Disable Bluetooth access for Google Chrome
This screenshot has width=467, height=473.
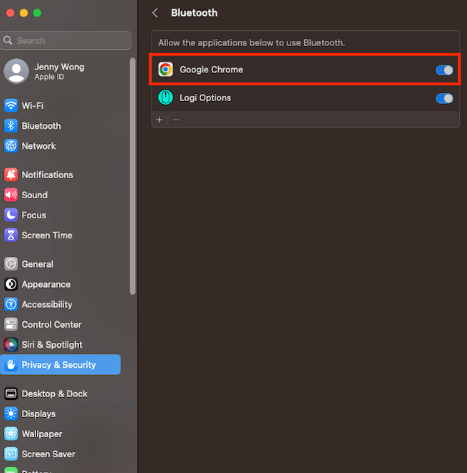[x=444, y=70]
